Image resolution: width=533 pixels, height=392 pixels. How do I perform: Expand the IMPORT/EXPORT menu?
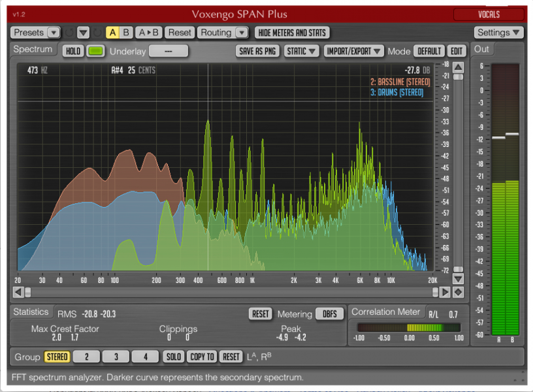tap(353, 51)
